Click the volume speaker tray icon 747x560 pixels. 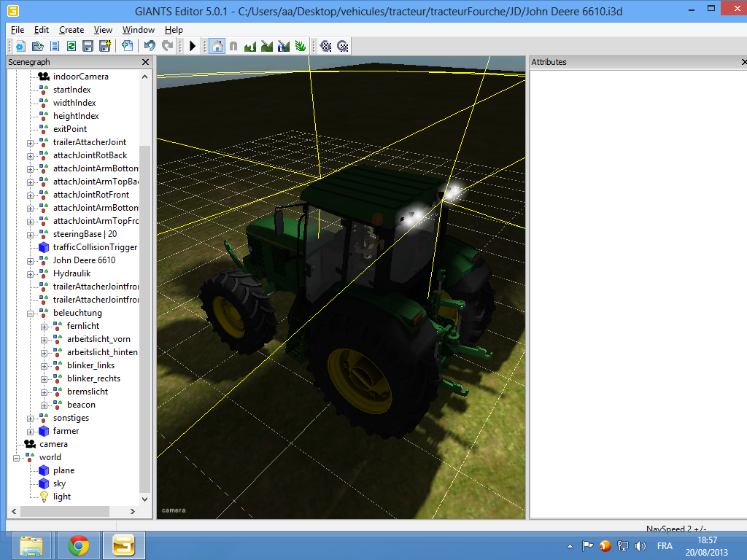(640, 546)
